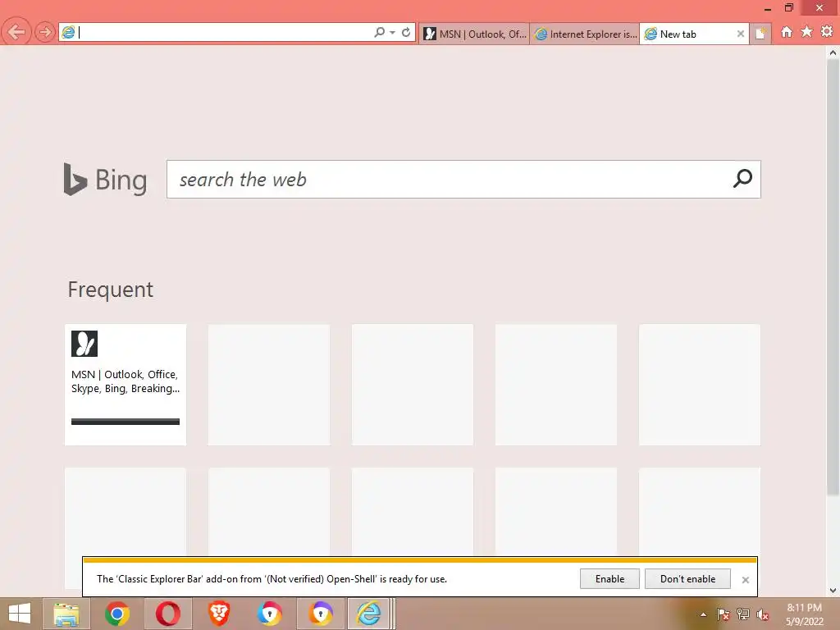Viewport: 840px width, 630px height.
Task: Click the scrollbar down arrow
Action: pos(833,591)
